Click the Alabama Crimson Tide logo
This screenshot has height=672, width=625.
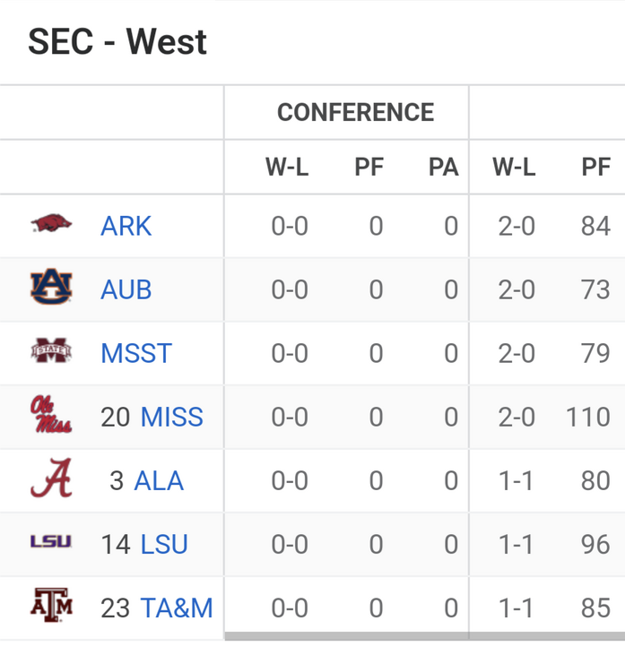pos(51,479)
